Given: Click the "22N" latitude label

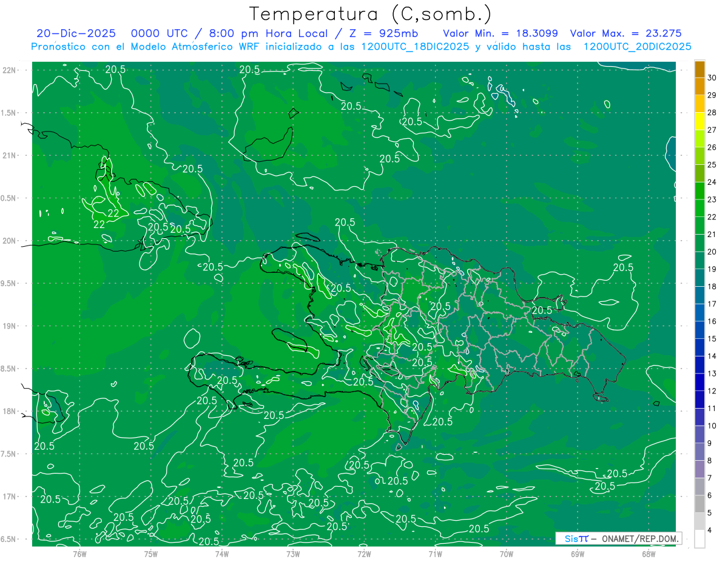Looking at the screenshot, I should point(9,70).
